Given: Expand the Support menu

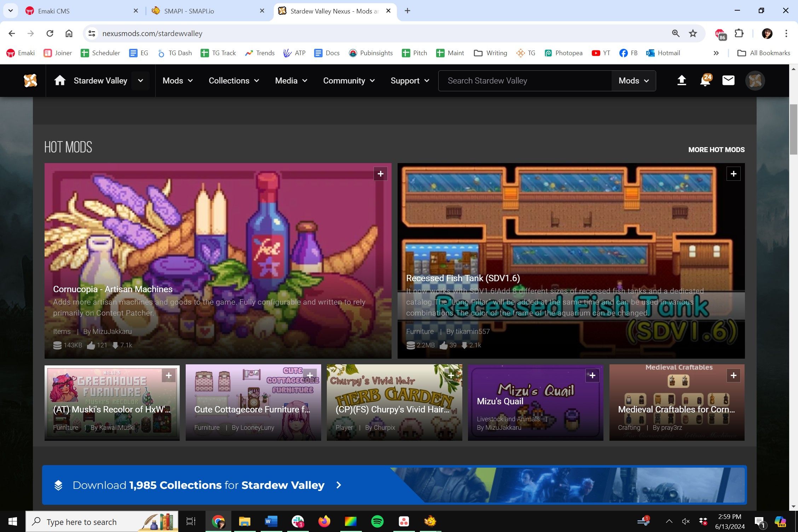Looking at the screenshot, I should click(410, 81).
